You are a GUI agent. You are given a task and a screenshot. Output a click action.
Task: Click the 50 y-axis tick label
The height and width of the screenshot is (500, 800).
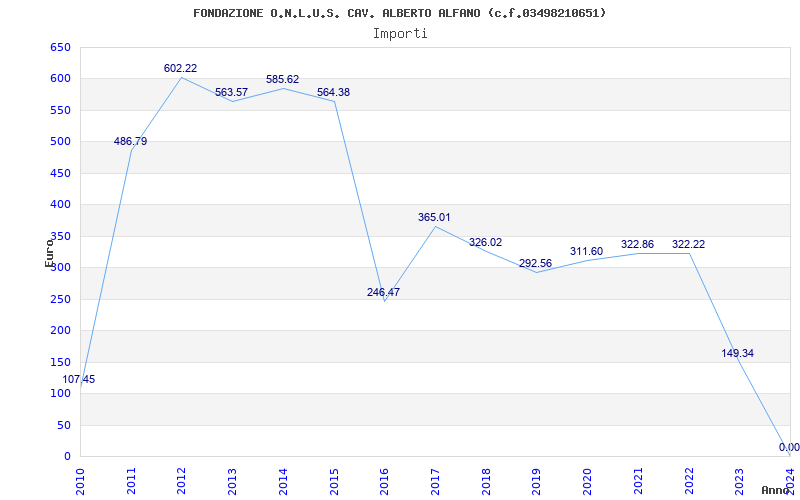pyautogui.click(x=64, y=425)
